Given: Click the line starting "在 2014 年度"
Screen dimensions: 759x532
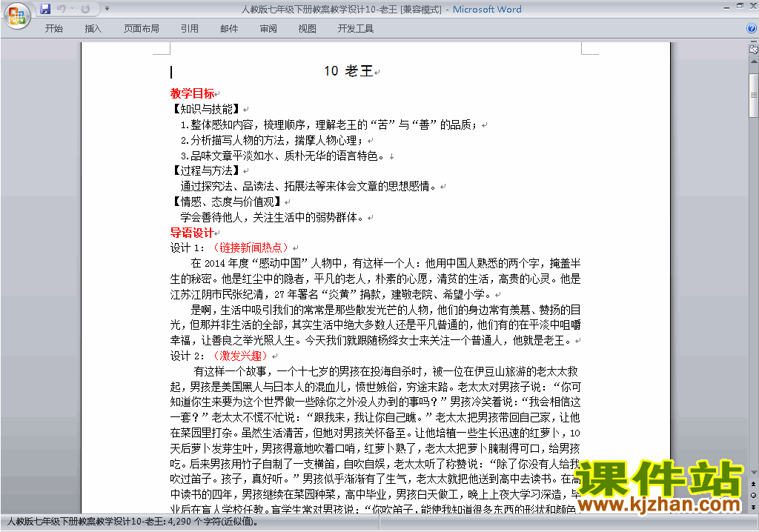Looking at the screenshot, I should pyautogui.click(x=385, y=263).
